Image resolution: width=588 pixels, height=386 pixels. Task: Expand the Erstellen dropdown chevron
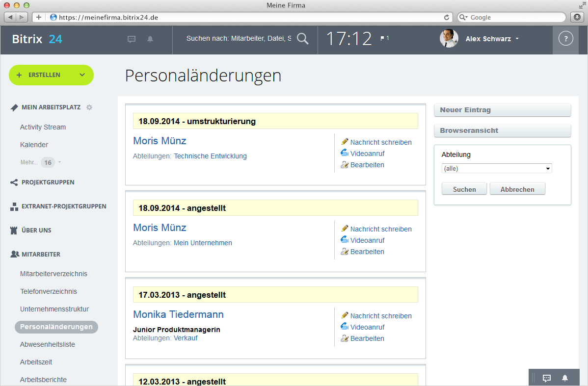coord(82,75)
